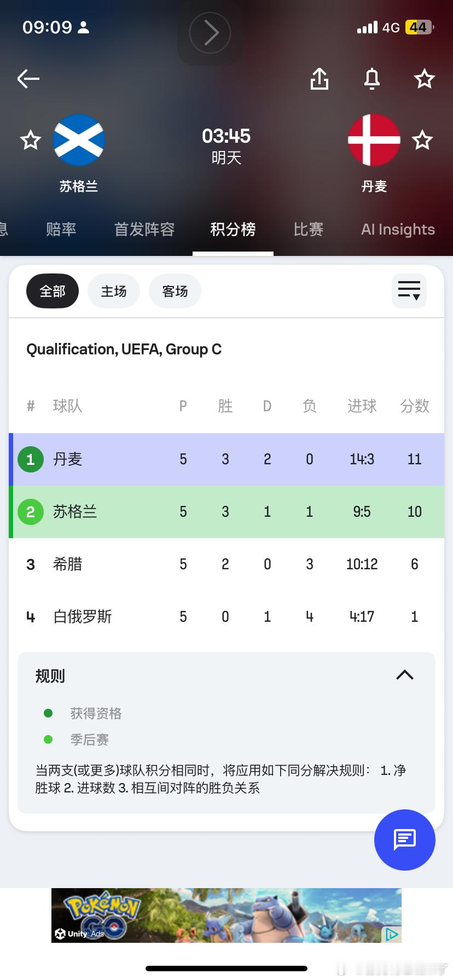Select the 主场 filter button
Screen dimensions: 453x980
pyautogui.click(x=114, y=291)
